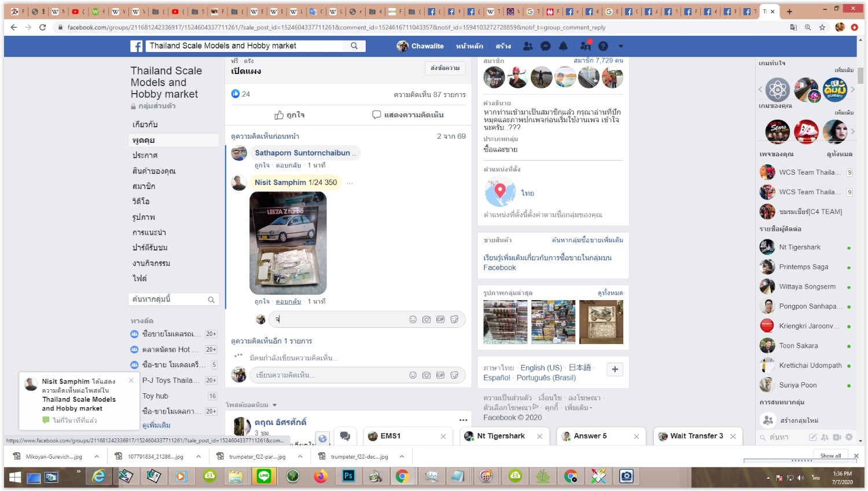Screen dimensions: 868x491
Task: Toggle the bookmark star in the address bar
Action: [x=822, y=27]
